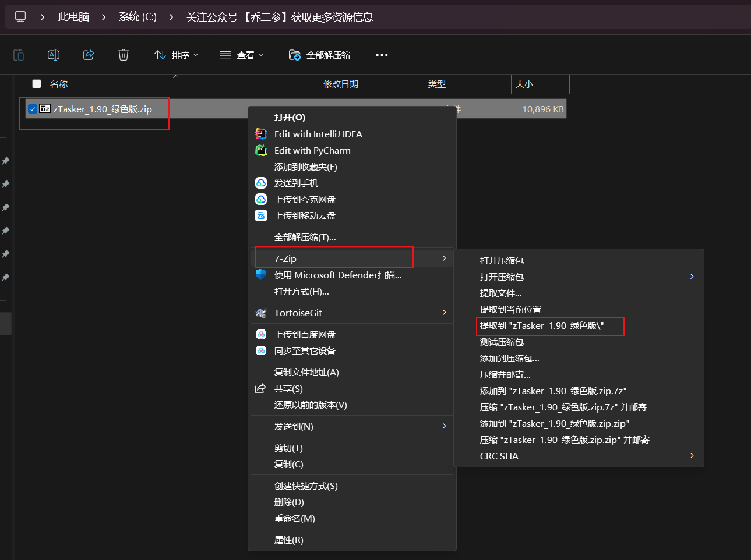The width and height of the screenshot is (751, 560).
Task: Sort by 修改日期 column header
Action: 341,84
